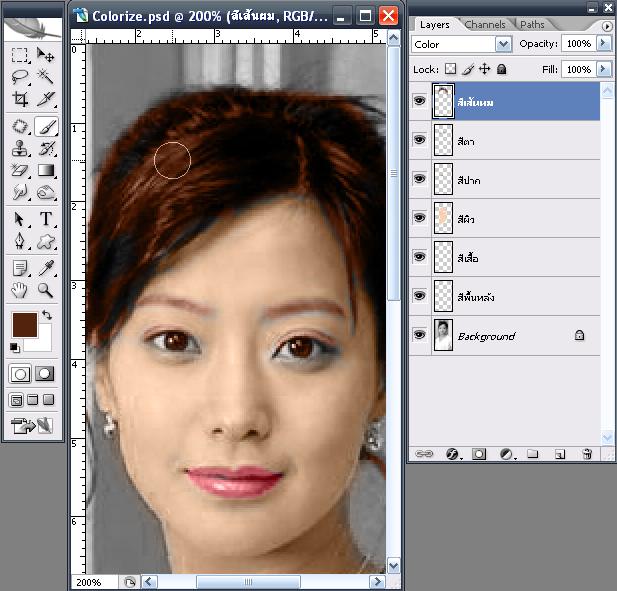Delete layer with trash icon
The height and width of the screenshot is (591, 617).
pos(587,454)
